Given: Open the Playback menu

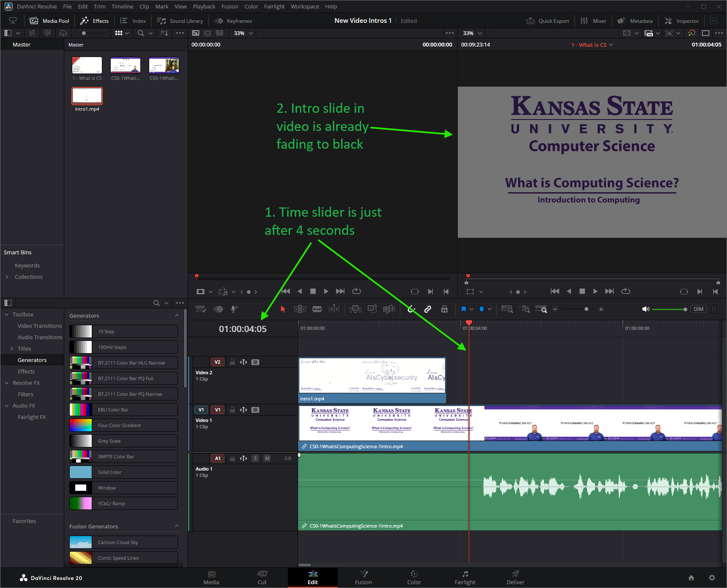Looking at the screenshot, I should coord(204,6).
